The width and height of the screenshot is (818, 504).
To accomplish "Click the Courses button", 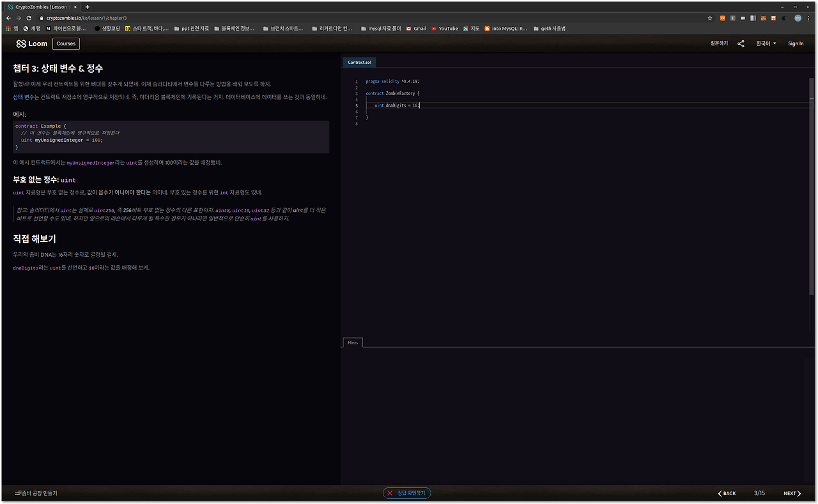I will (66, 43).
